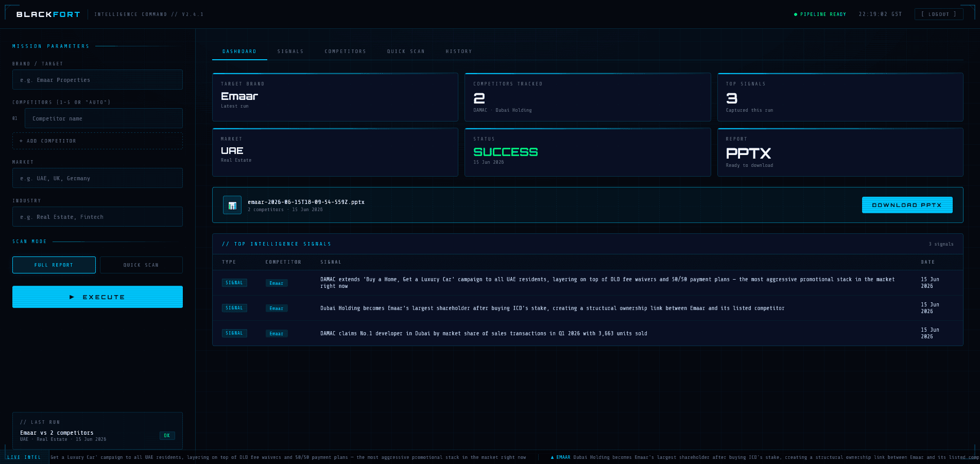
Task: Click SIGNAL badge in the DAMAC extends row
Action: (234, 283)
